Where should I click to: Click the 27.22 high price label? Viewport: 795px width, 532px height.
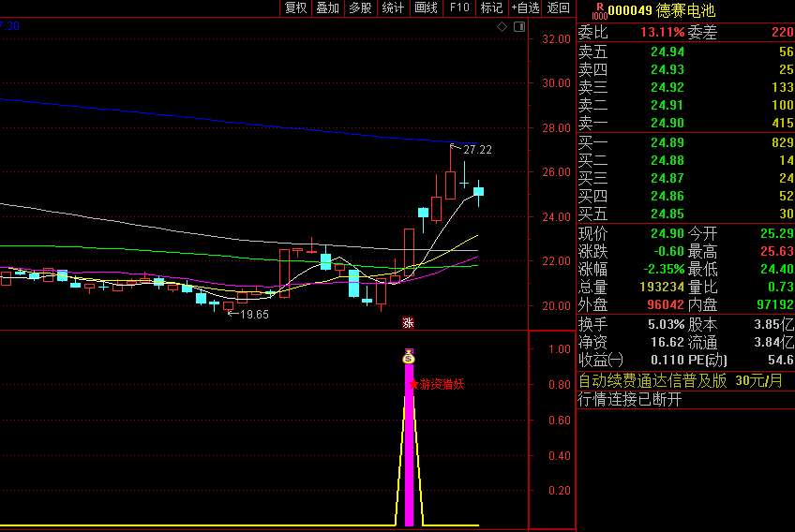[x=477, y=150]
